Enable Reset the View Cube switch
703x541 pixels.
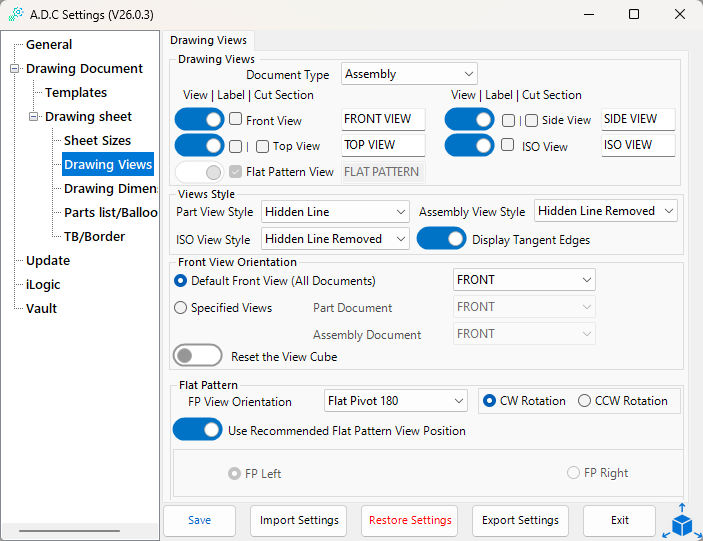(x=197, y=356)
